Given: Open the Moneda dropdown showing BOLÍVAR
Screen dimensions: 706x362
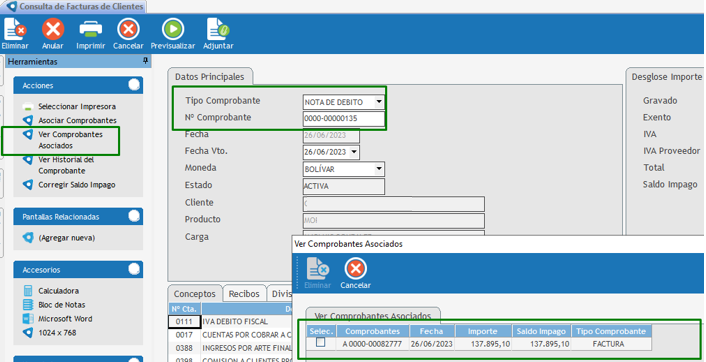Looking at the screenshot, I should pos(379,169).
